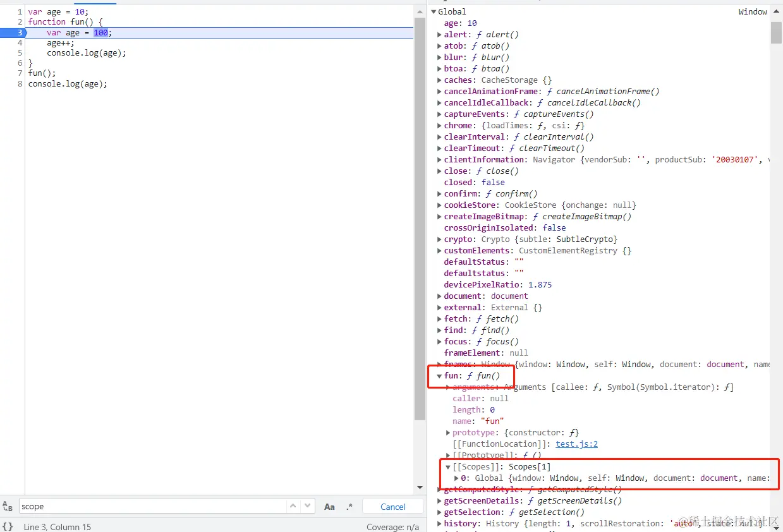Click the code pane's vertical scrollbar
783x532 pixels.
point(420,219)
